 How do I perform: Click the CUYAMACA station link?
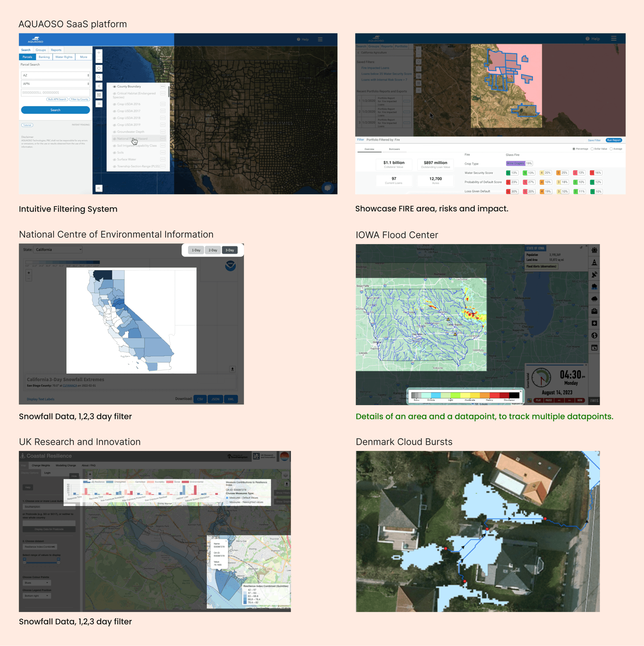(x=70, y=385)
